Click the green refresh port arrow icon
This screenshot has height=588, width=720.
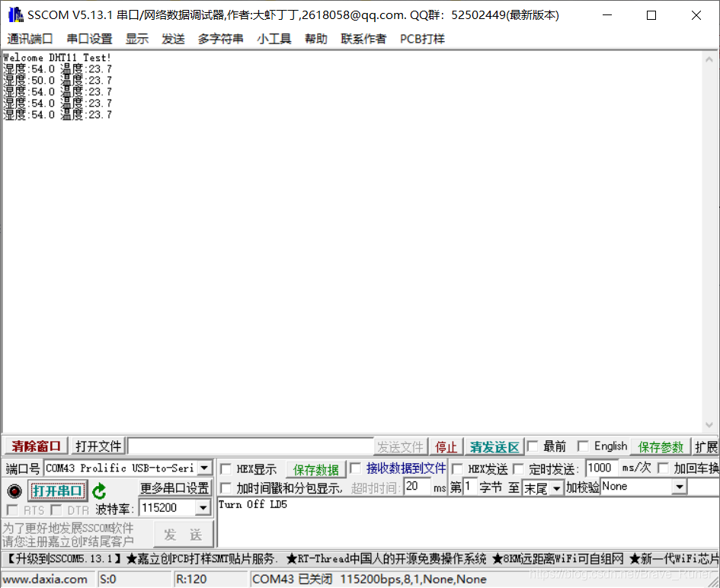coord(99,491)
